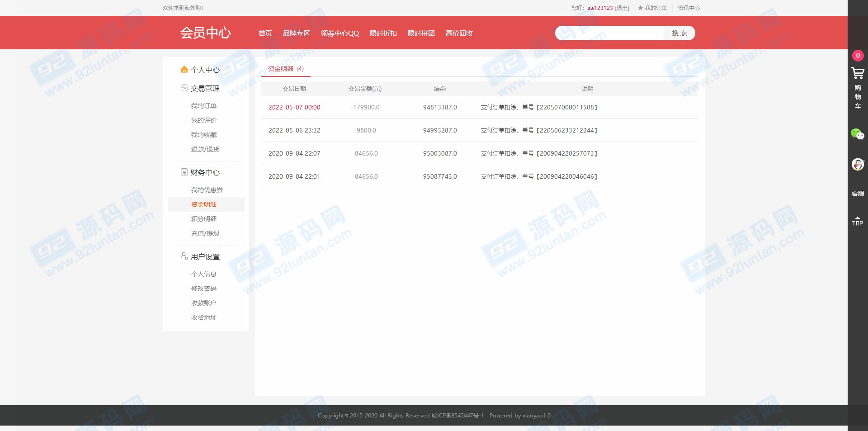Viewport: 868px width, 431px height.
Task: Open the shopping cart icon in sidebar
Action: pos(858,73)
